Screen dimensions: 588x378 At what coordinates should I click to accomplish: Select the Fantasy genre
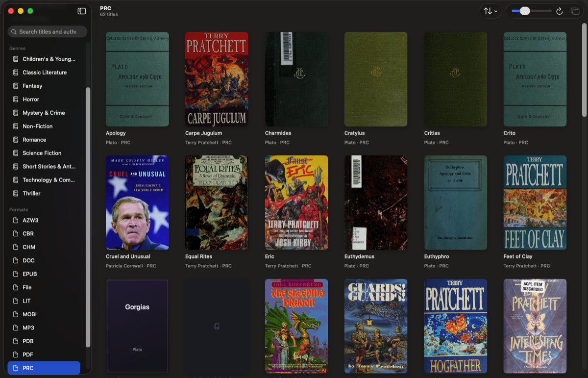[x=44, y=86]
